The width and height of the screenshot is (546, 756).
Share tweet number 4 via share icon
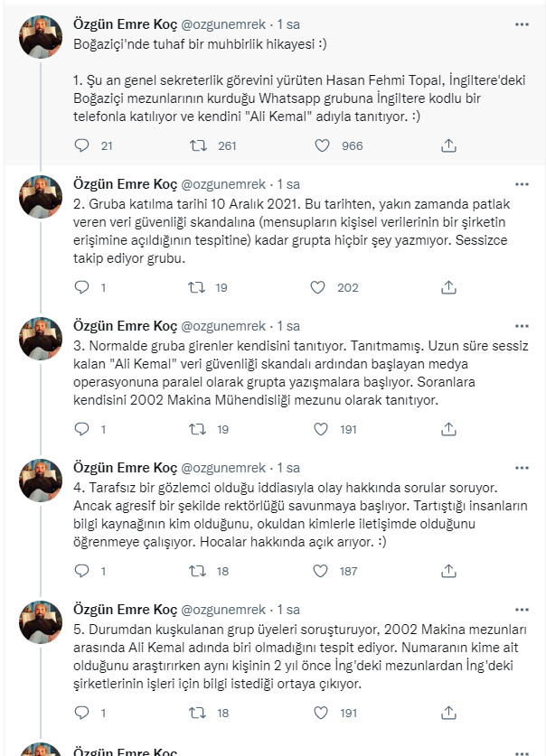click(448, 571)
